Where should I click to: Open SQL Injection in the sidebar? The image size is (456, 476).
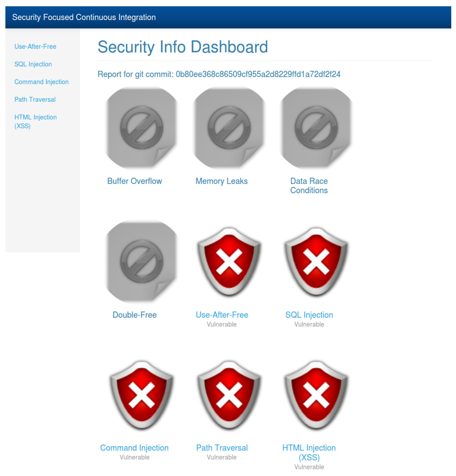coord(33,64)
